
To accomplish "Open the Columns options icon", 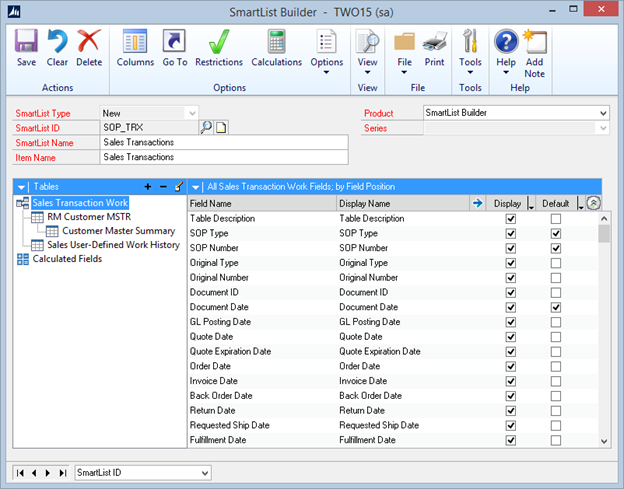I will tap(135, 41).
